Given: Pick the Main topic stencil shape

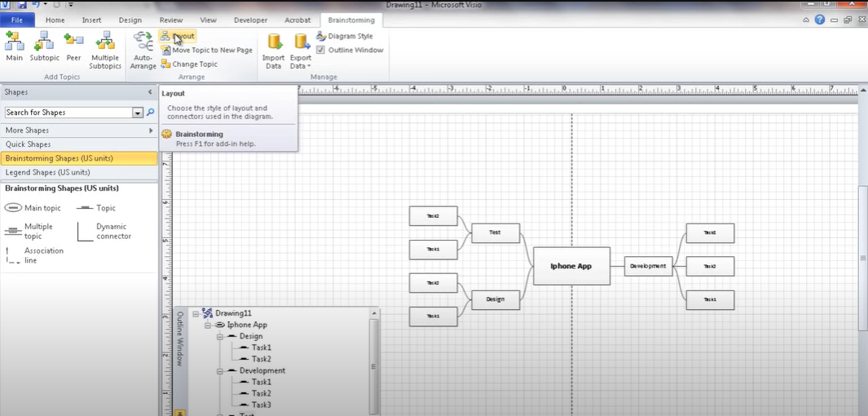Looking at the screenshot, I should 33,208.
